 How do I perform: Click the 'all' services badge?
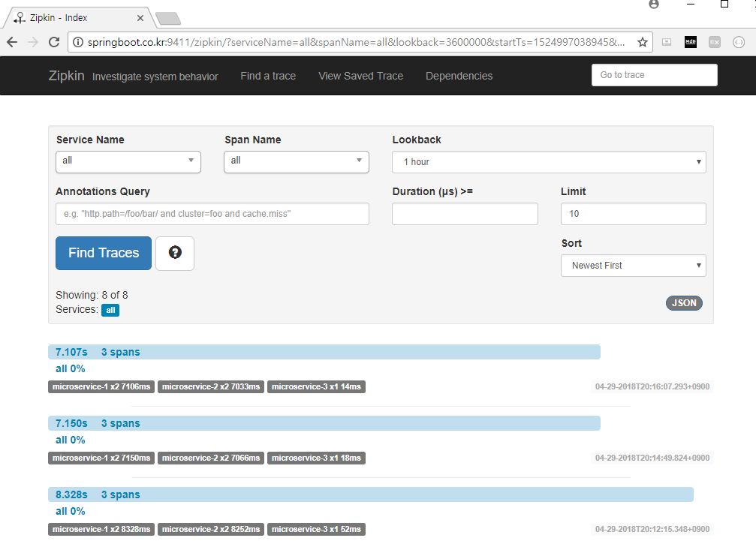(x=110, y=311)
